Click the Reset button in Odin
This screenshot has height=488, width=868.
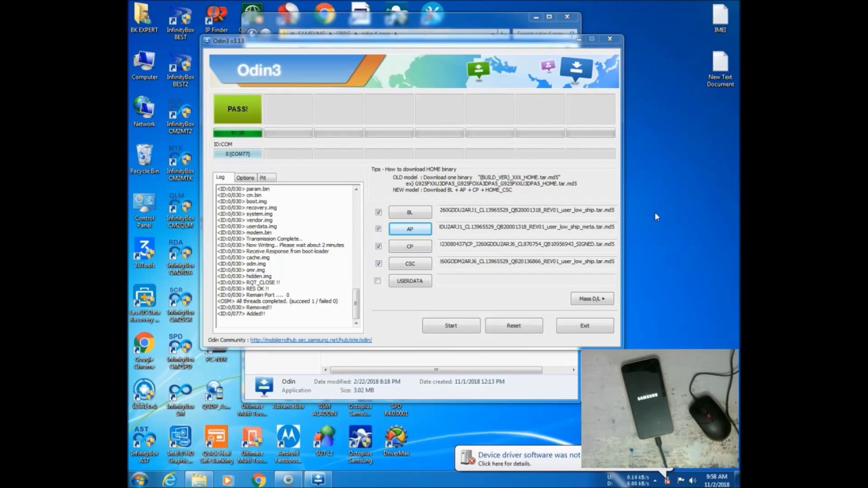[x=513, y=325]
